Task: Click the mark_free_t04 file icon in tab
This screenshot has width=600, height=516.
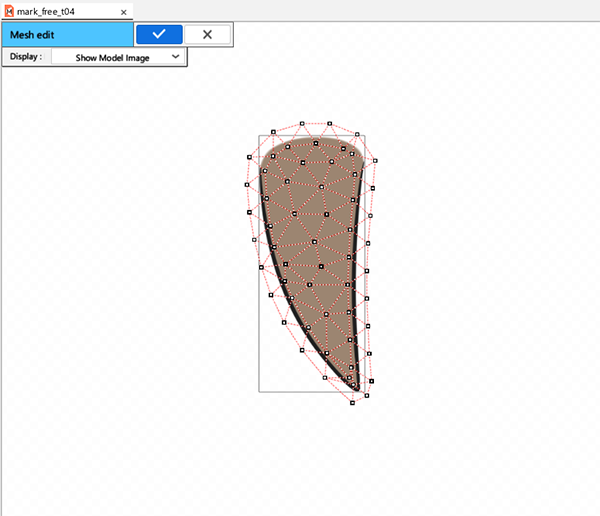Action: [9, 11]
